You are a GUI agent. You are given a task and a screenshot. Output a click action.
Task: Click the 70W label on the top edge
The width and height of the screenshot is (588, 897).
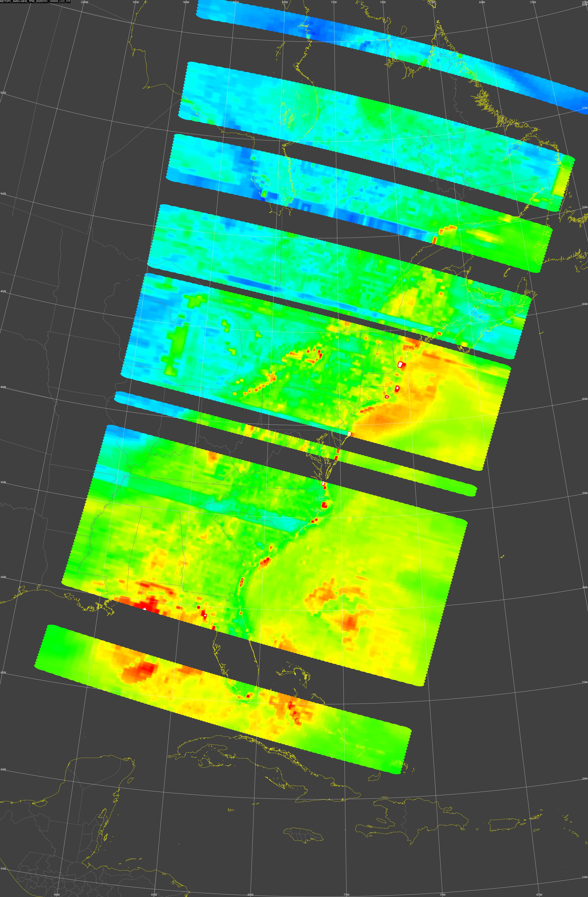[x=383, y=2]
